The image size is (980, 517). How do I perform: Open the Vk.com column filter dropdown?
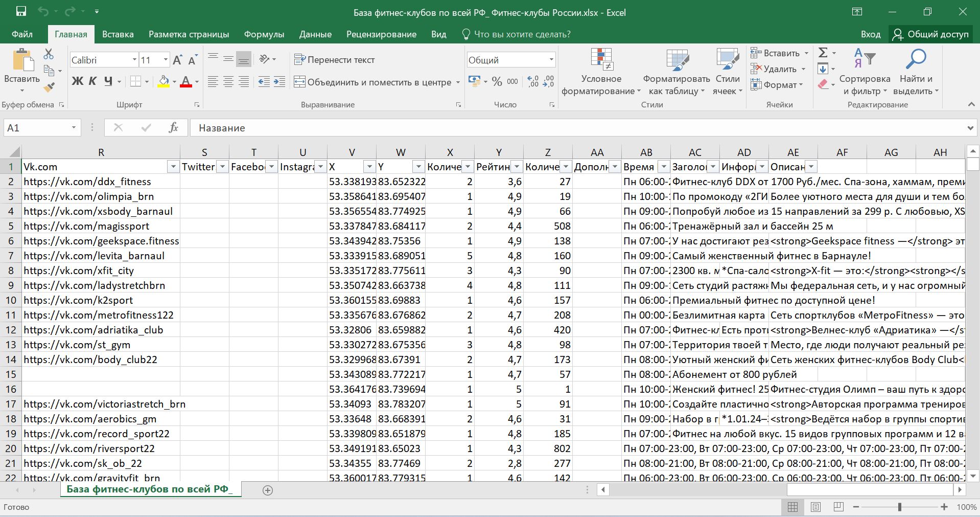tap(173, 167)
